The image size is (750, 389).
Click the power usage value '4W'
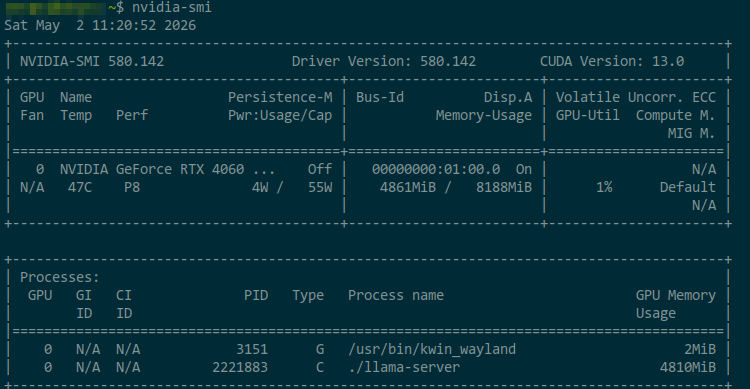[260, 187]
